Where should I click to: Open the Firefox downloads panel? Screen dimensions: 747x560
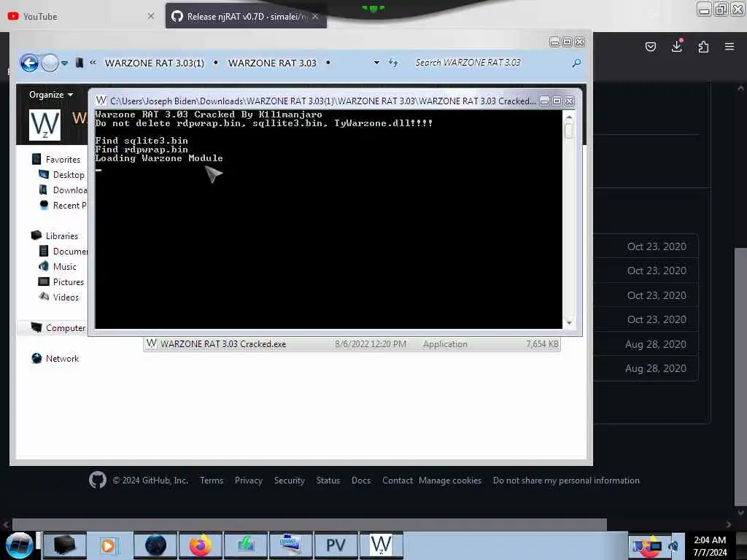[677, 46]
